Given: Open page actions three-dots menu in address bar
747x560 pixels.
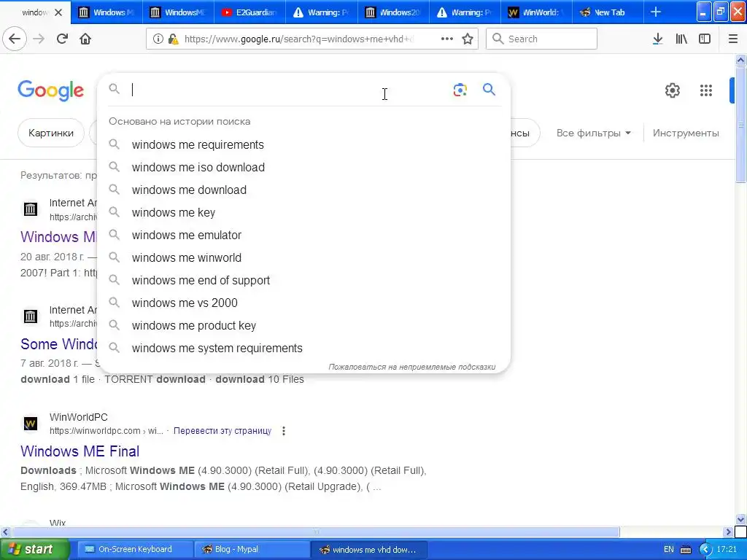Looking at the screenshot, I should [447, 39].
